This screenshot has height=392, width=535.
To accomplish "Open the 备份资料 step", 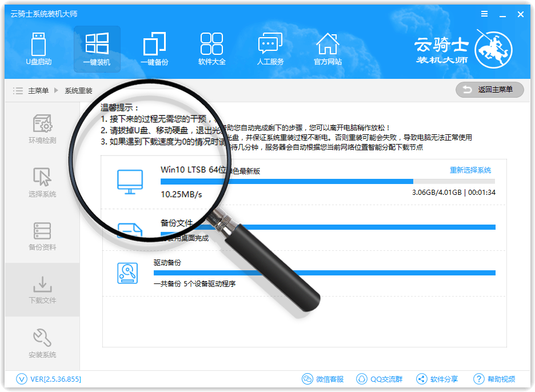I will [42, 236].
